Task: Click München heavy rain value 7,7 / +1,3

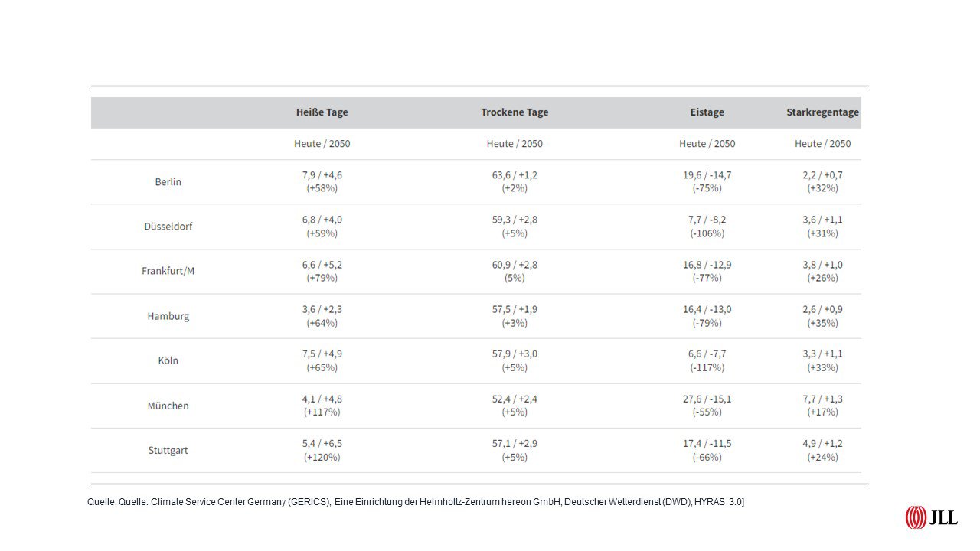Action: pos(823,399)
